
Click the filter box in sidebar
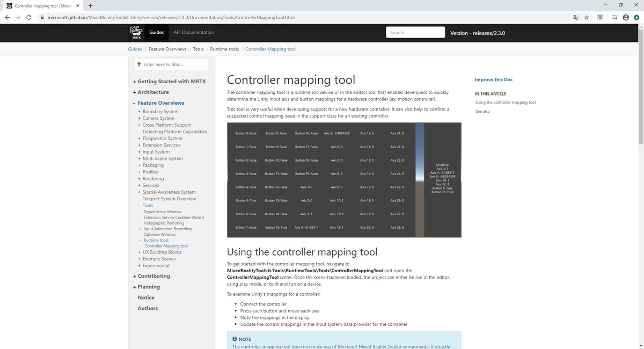[x=171, y=64]
